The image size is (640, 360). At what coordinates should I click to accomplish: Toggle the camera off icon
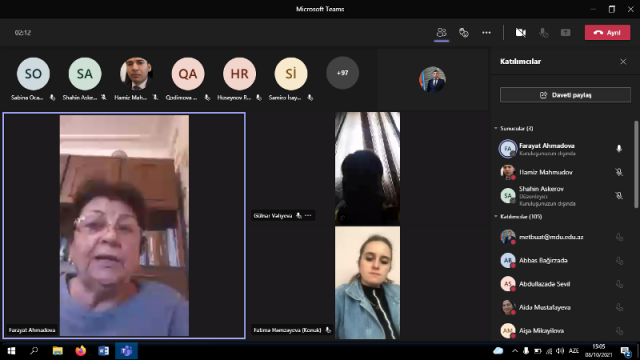click(520, 33)
